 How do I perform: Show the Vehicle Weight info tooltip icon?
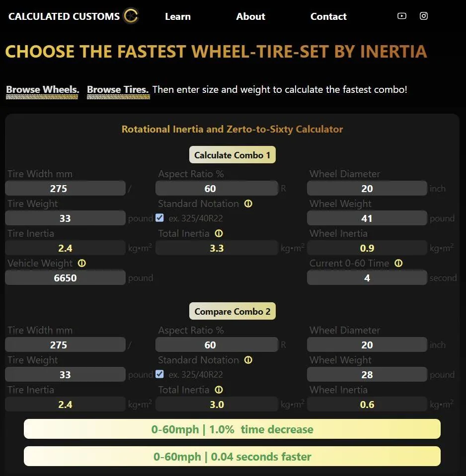click(x=82, y=263)
